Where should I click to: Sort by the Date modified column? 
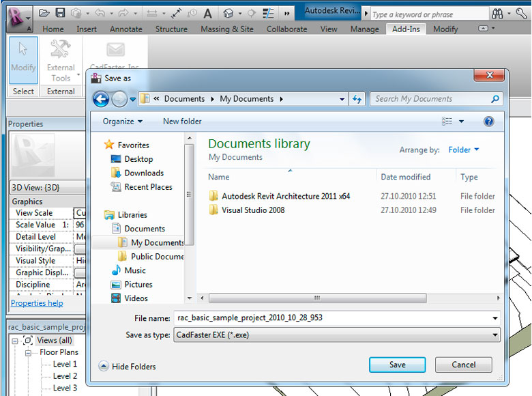point(405,177)
